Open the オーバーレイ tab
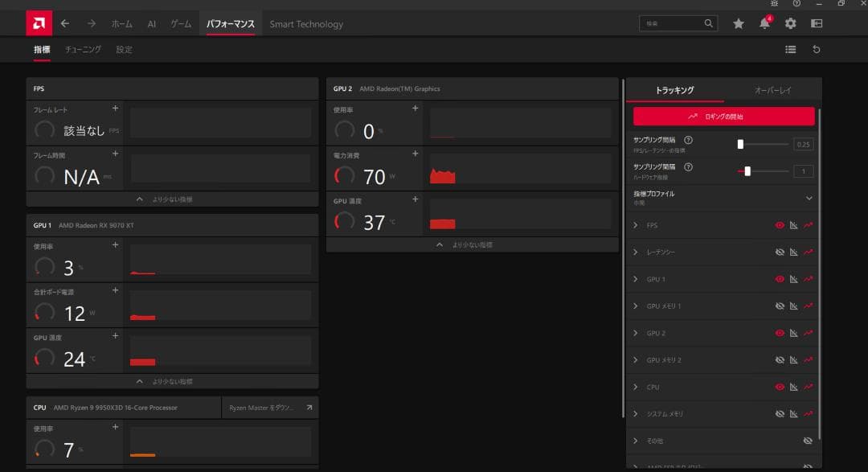Image resolution: width=868 pixels, height=472 pixels. pyautogui.click(x=772, y=90)
